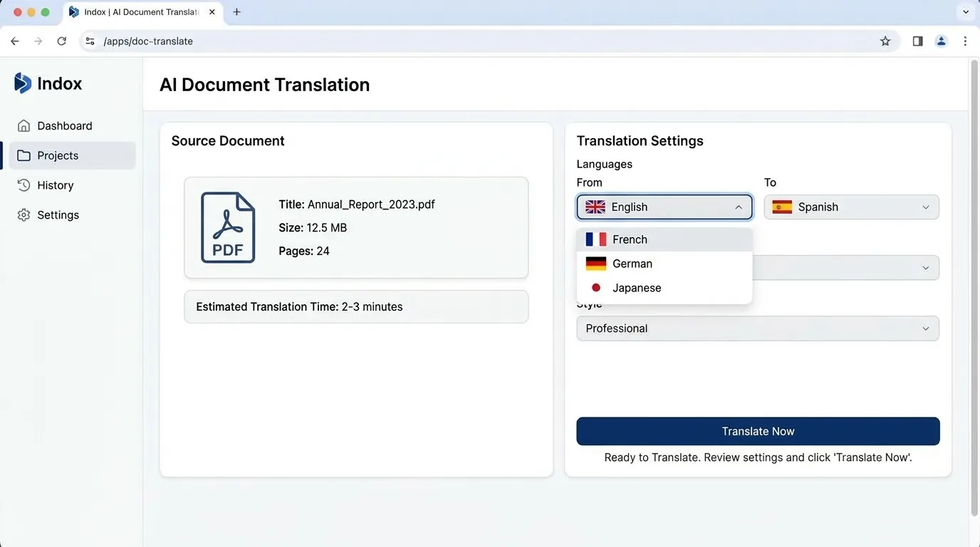This screenshot has height=547, width=980.
Task: Go to Dashboard in sidebar
Action: (x=72, y=126)
